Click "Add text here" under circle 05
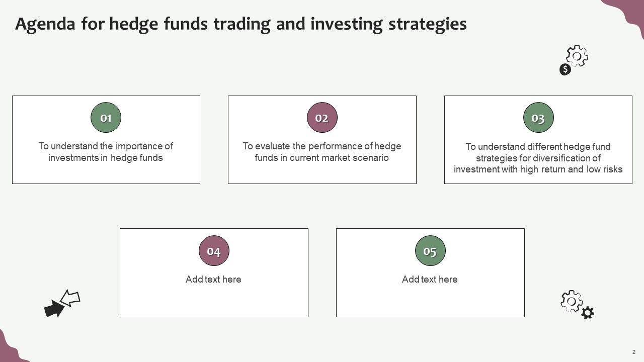Viewport: 644px width, 362px height. coord(430,280)
